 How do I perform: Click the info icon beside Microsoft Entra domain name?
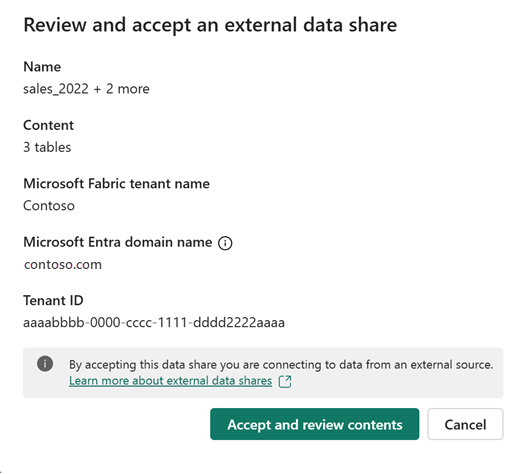click(225, 243)
